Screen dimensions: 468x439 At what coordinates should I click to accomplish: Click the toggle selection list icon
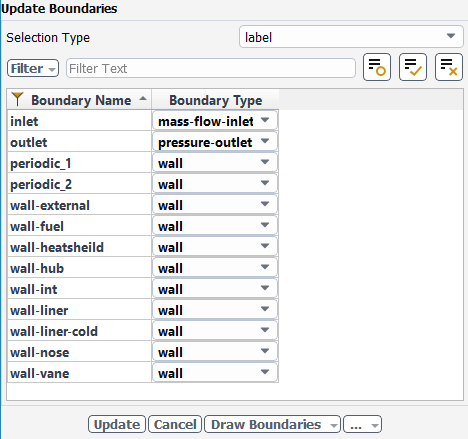377,67
